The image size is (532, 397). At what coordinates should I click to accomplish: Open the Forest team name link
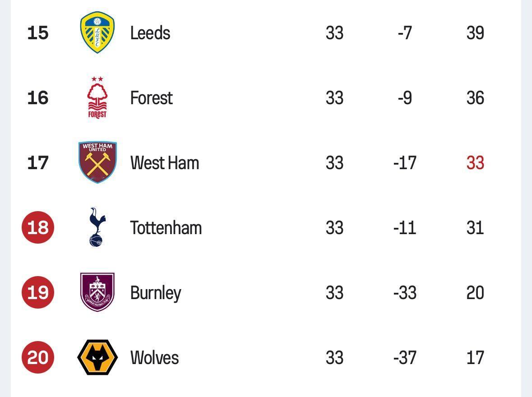click(x=151, y=98)
